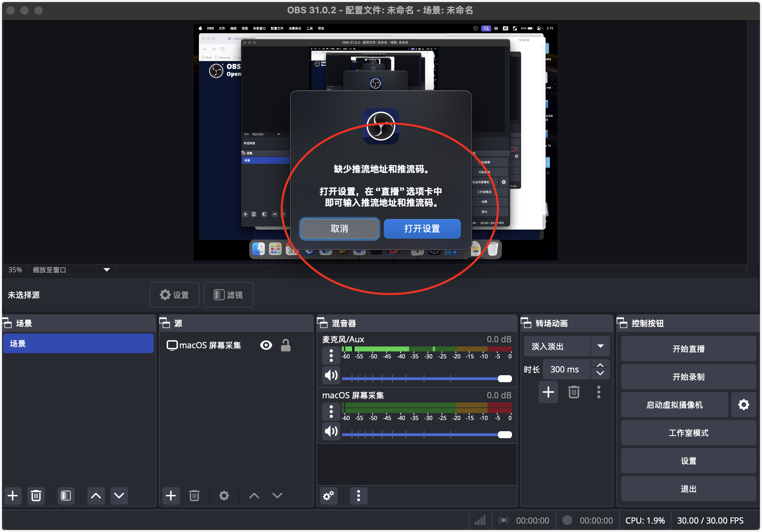762x532 pixels.
Task: Add a new source with plus icon
Action: point(171,496)
